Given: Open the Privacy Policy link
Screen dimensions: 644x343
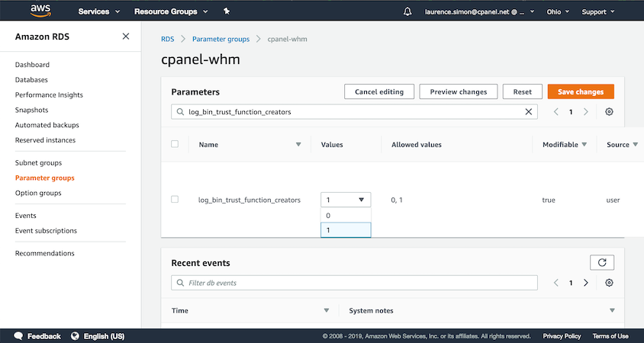Looking at the screenshot, I should [x=562, y=336].
